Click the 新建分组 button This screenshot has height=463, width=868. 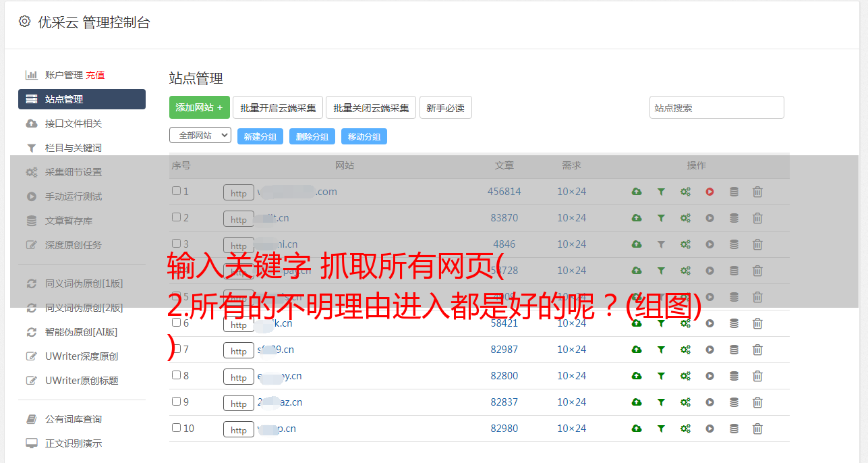(260, 136)
